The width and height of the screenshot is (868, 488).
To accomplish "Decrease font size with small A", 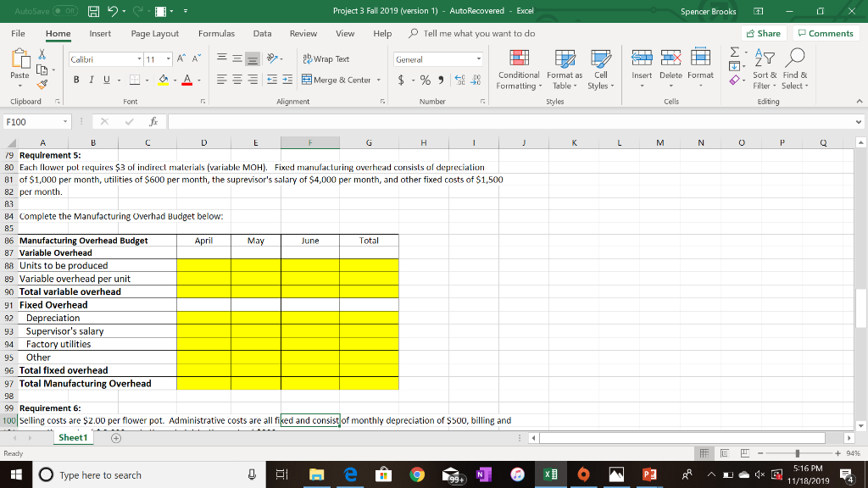I will 197,58.
